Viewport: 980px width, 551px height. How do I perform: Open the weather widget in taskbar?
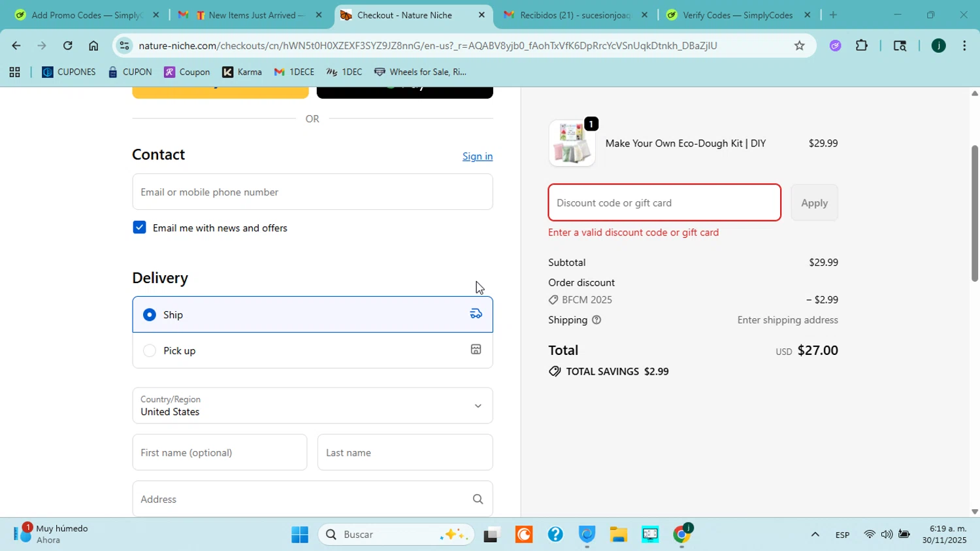pyautogui.click(x=52, y=534)
